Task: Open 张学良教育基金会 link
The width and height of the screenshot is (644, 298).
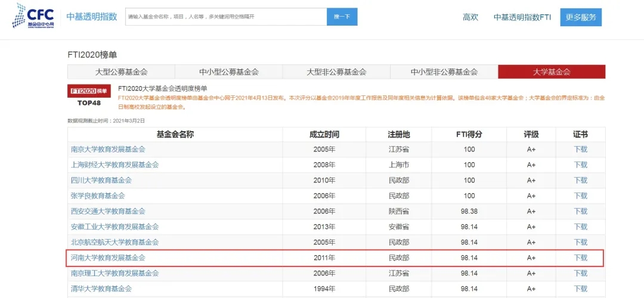Action: pyautogui.click(x=98, y=196)
